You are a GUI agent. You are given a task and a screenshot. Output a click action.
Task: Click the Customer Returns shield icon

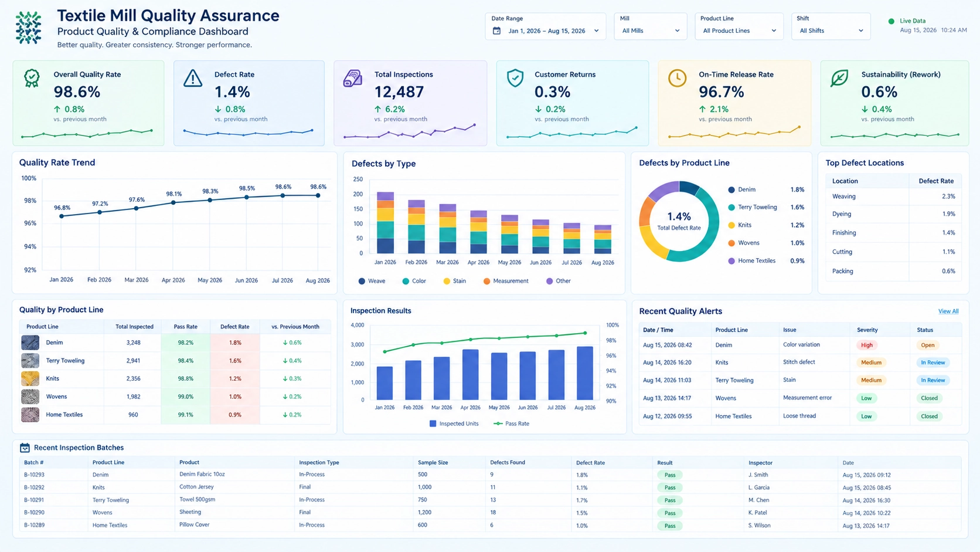point(515,78)
